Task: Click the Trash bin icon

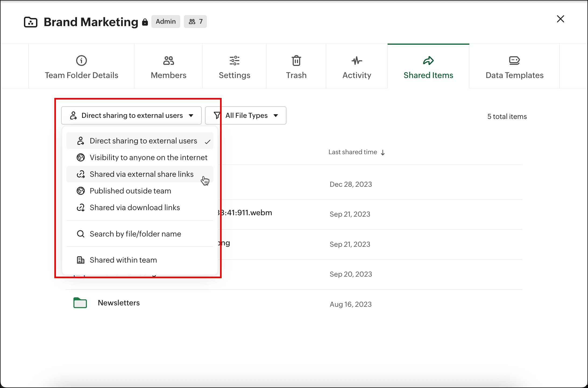Action: 296,61
